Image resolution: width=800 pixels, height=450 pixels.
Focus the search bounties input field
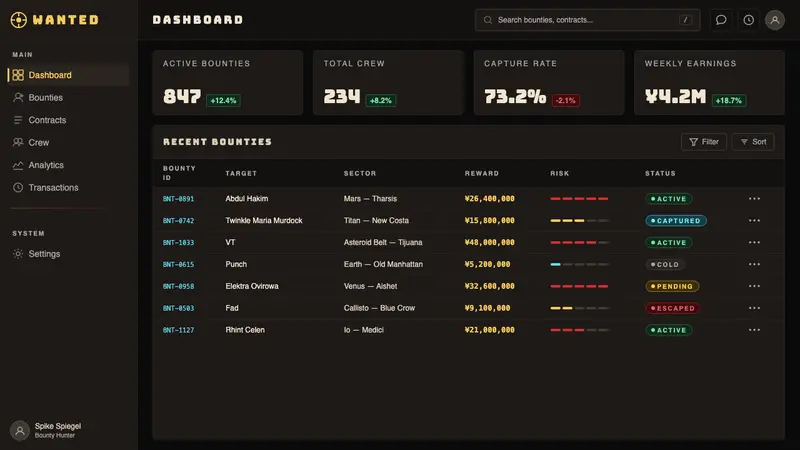coord(587,20)
